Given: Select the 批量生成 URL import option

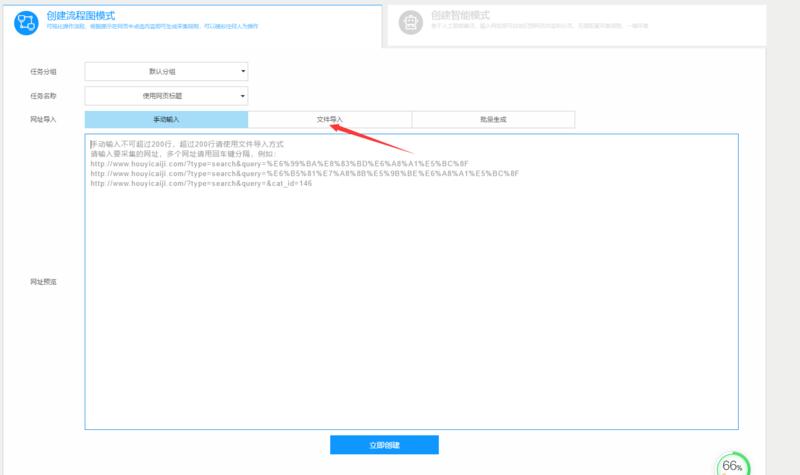Looking at the screenshot, I should [493, 119].
